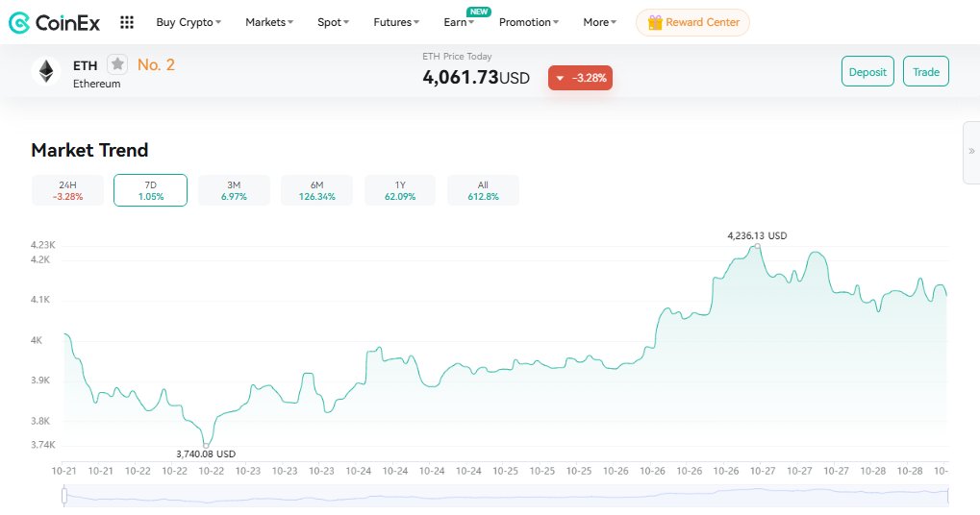Open the Futures dropdown menu
Image resolution: width=980 pixels, height=515 pixels.
(396, 22)
